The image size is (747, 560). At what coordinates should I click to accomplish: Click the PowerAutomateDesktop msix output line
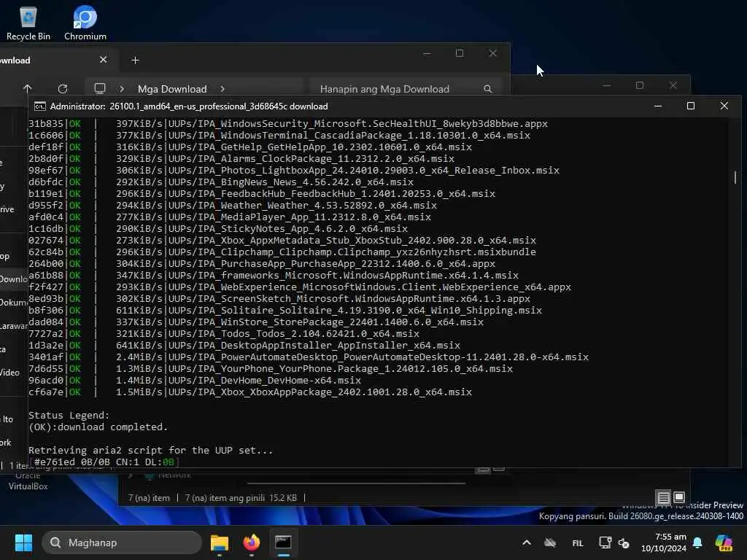click(x=309, y=357)
